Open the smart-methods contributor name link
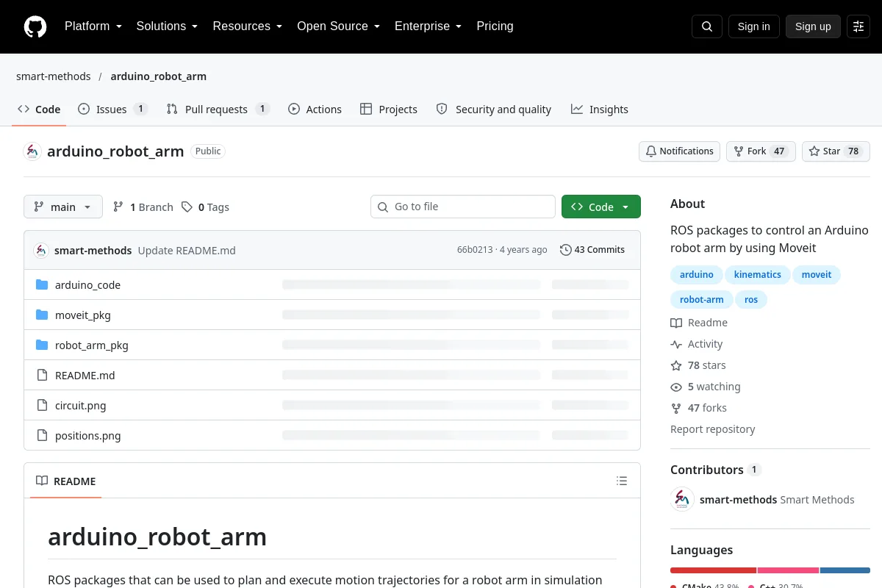This screenshot has width=882, height=588. pyautogui.click(x=738, y=500)
